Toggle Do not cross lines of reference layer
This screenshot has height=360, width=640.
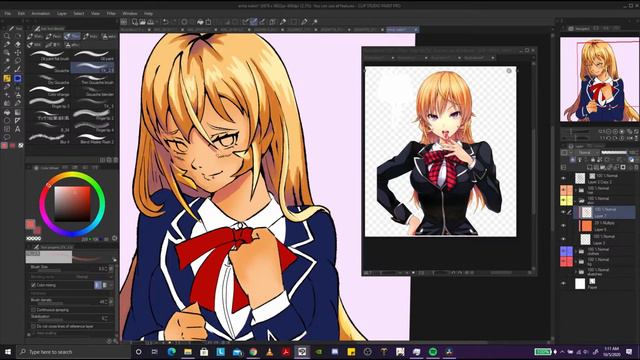click(33, 327)
